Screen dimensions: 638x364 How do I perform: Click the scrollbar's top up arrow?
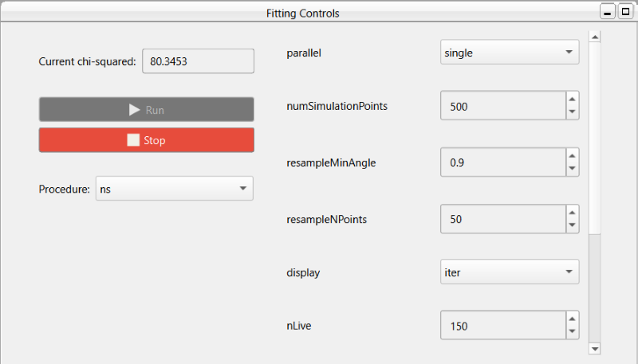tap(595, 37)
